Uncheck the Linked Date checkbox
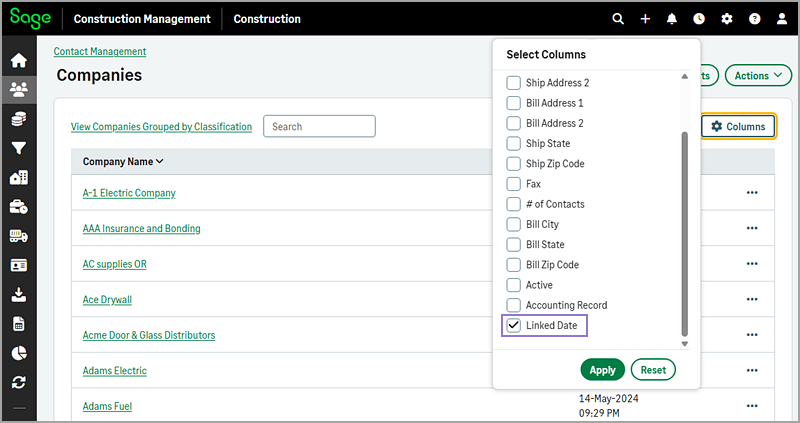Screen dimensions: 800x423 point(514,326)
